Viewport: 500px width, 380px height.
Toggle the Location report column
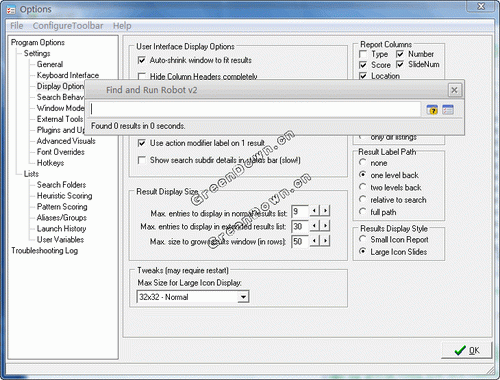coord(363,76)
